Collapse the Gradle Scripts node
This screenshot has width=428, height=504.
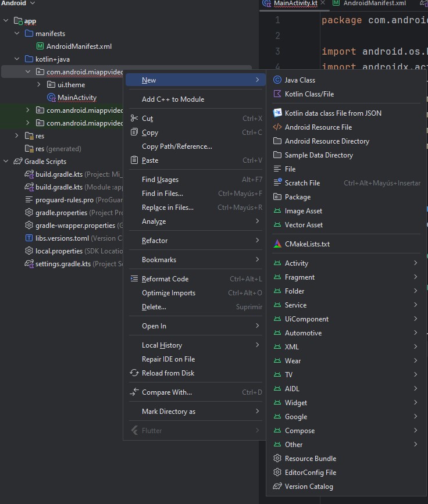point(6,162)
